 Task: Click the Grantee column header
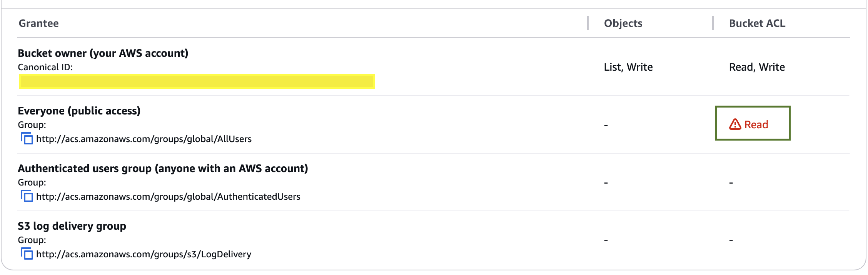(39, 23)
